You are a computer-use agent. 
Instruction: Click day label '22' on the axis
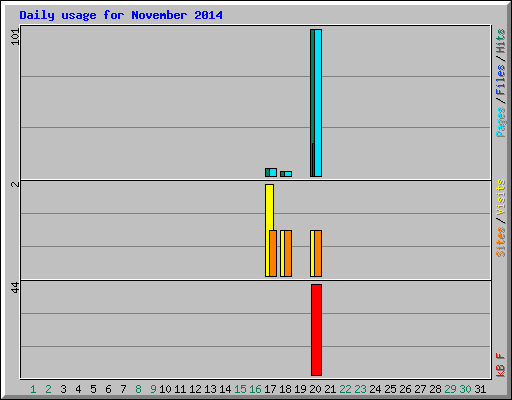click(345, 389)
